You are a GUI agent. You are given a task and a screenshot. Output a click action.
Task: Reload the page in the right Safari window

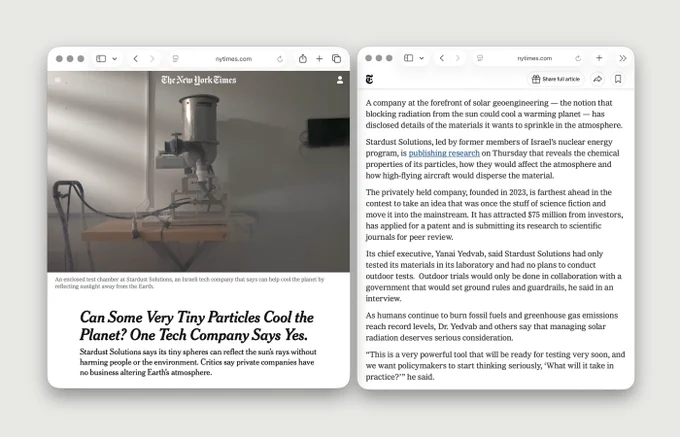pos(578,58)
